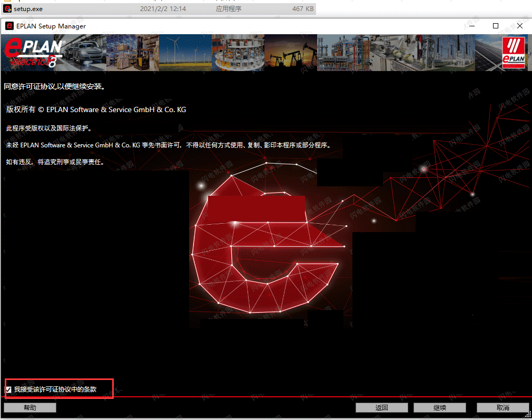Uncheck the license agreement acceptance checkbox
This screenshot has height=420, width=532.
click(9, 389)
